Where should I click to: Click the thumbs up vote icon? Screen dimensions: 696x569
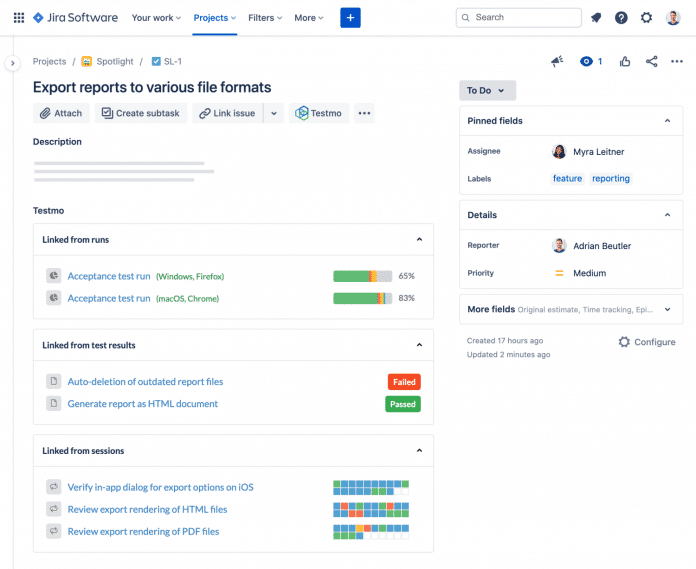pos(625,61)
